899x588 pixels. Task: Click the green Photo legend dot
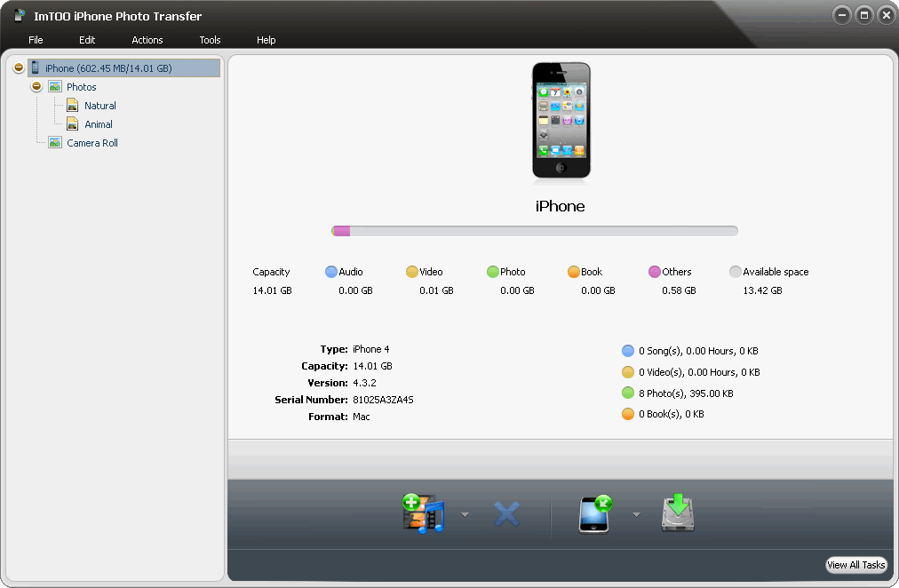click(492, 272)
